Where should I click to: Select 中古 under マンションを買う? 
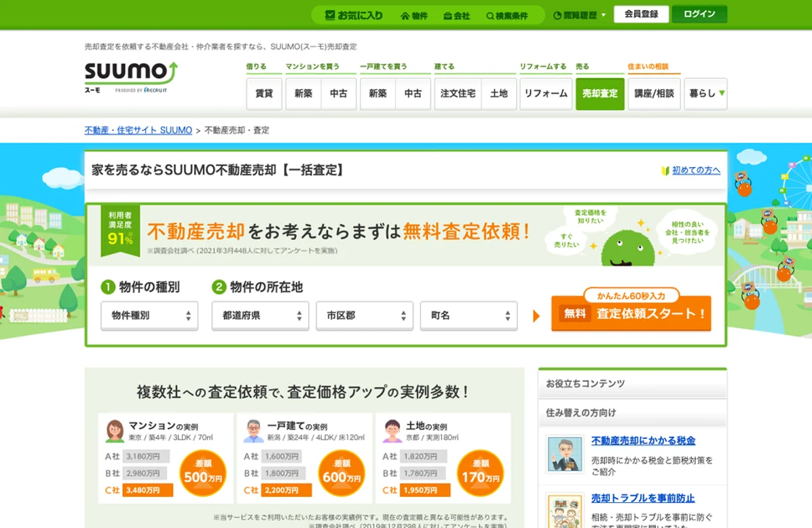tap(339, 94)
